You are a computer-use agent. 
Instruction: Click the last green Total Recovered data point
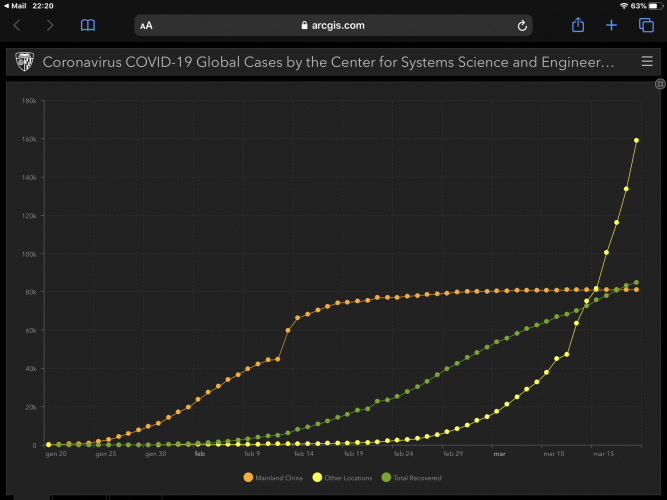click(637, 282)
